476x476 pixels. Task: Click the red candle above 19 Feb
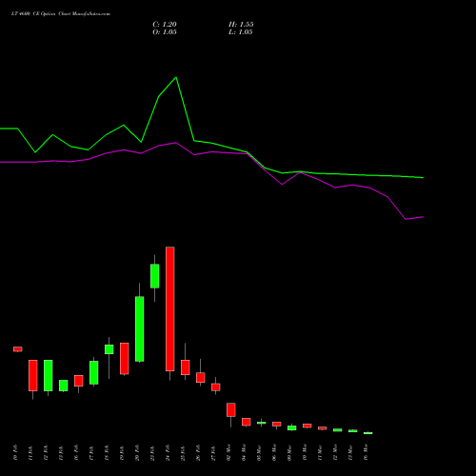[x=125, y=359]
